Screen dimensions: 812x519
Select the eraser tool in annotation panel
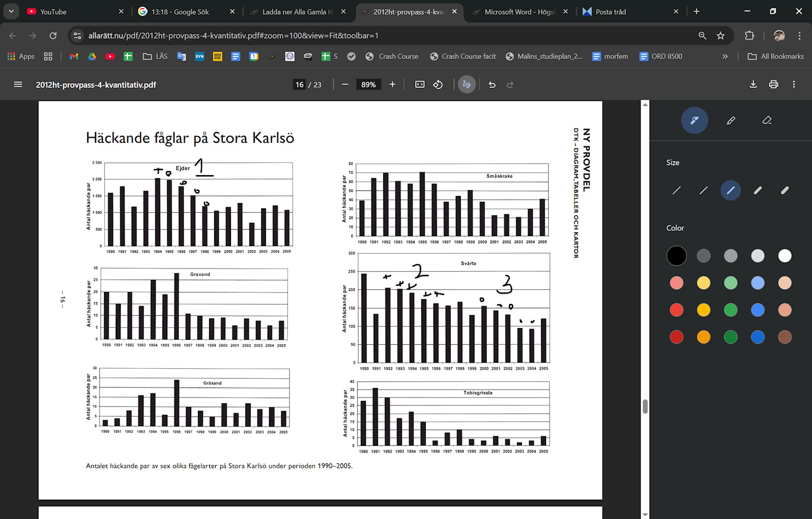[x=767, y=120]
